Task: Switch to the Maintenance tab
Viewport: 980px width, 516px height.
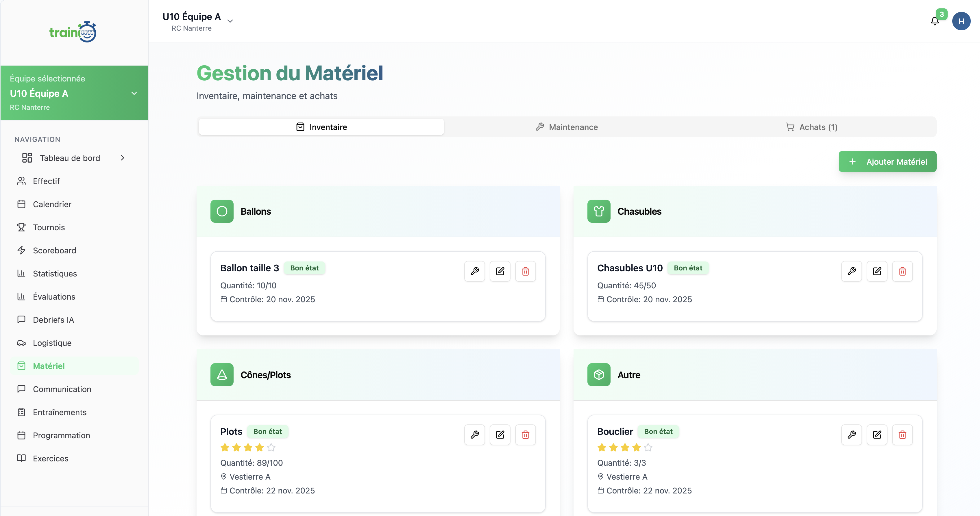Action: coord(567,127)
